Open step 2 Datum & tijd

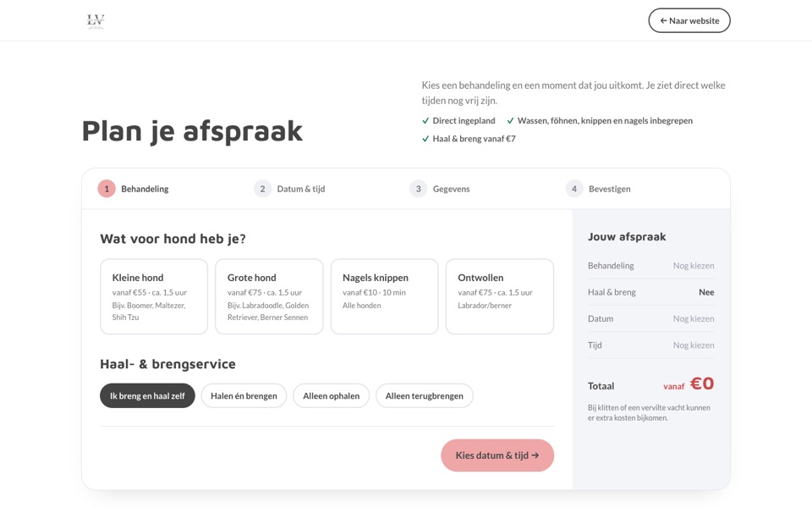[x=289, y=189]
